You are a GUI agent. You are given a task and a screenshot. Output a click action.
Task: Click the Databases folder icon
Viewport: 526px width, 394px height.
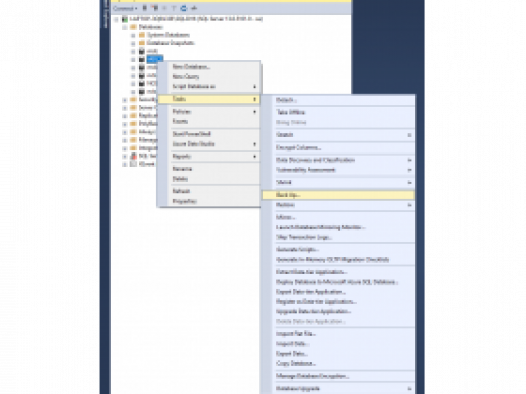click(134, 27)
